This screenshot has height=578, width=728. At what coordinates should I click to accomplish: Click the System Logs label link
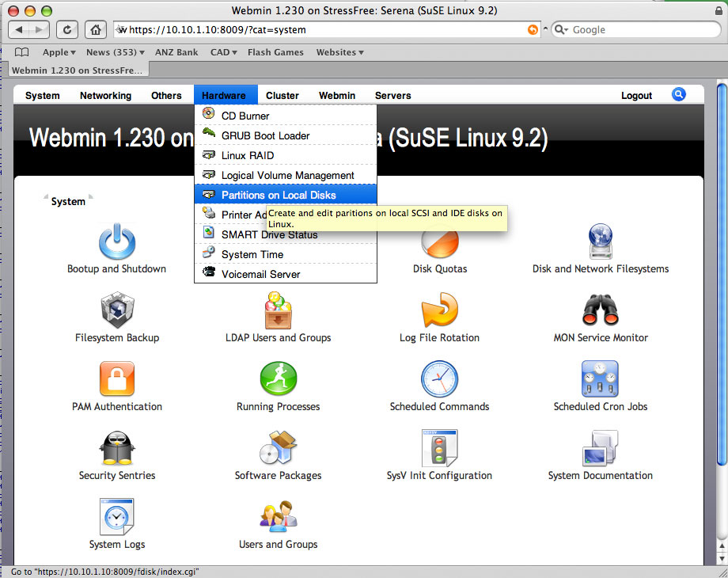pyautogui.click(x=117, y=544)
